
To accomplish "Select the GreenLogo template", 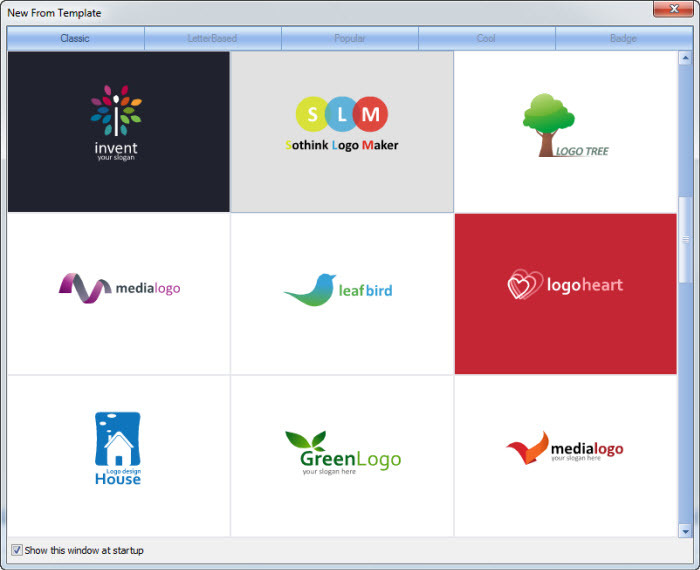I will (x=342, y=456).
